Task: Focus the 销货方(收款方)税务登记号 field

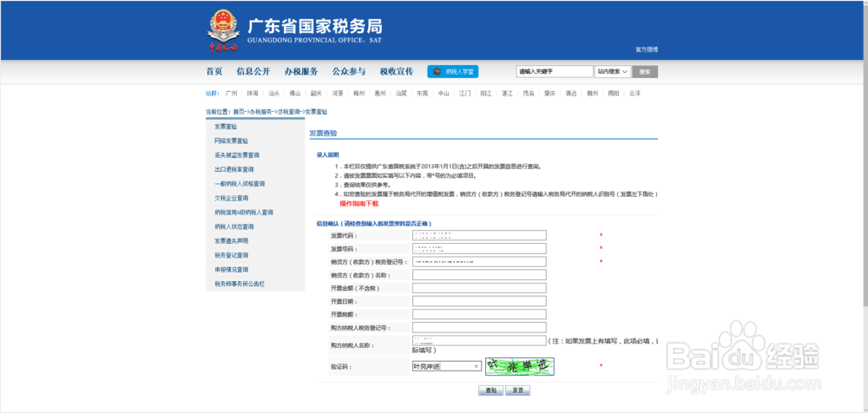Action: coord(479,262)
